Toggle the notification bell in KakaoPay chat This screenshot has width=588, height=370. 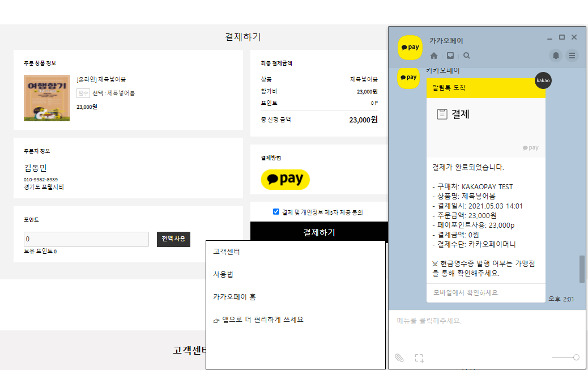tap(556, 56)
